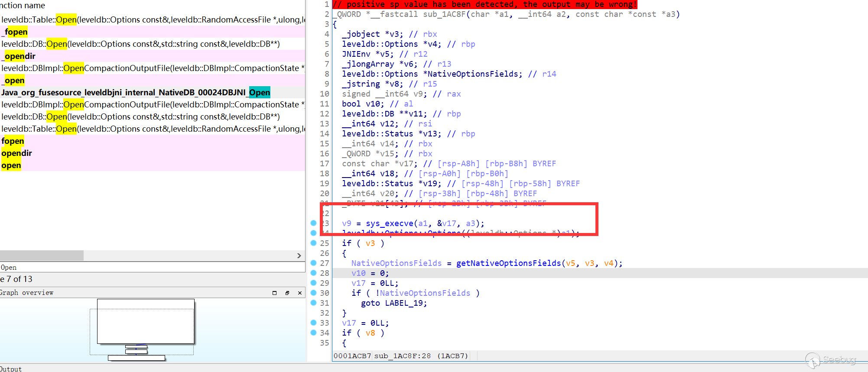The width and height of the screenshot is (868, 372).
Task: Click 'v10 = 0;' on line 28
Action: point(370,273)
